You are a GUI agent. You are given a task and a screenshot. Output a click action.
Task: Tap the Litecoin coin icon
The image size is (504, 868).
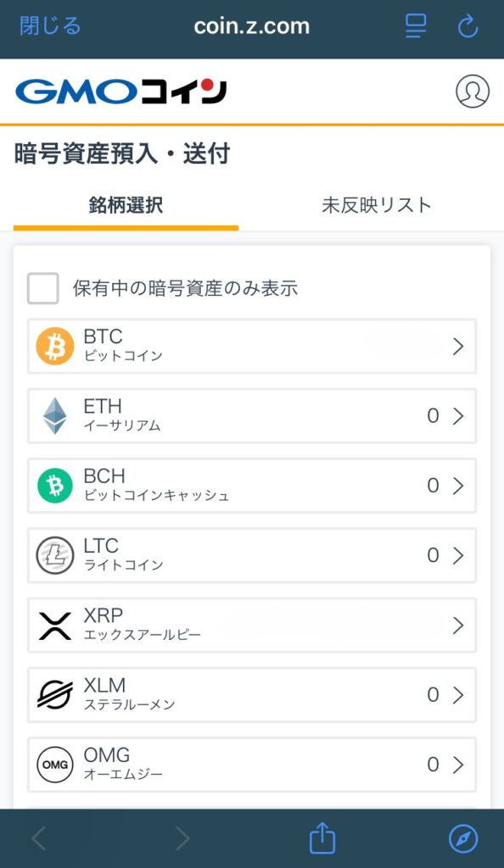coord(55,555)
